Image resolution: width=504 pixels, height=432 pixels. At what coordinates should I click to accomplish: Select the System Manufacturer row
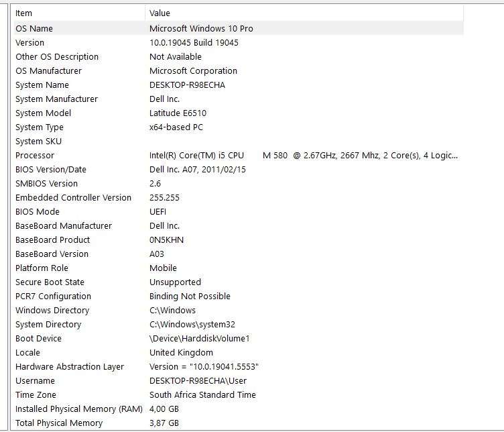pyautogui.click(x=238, y=99)
